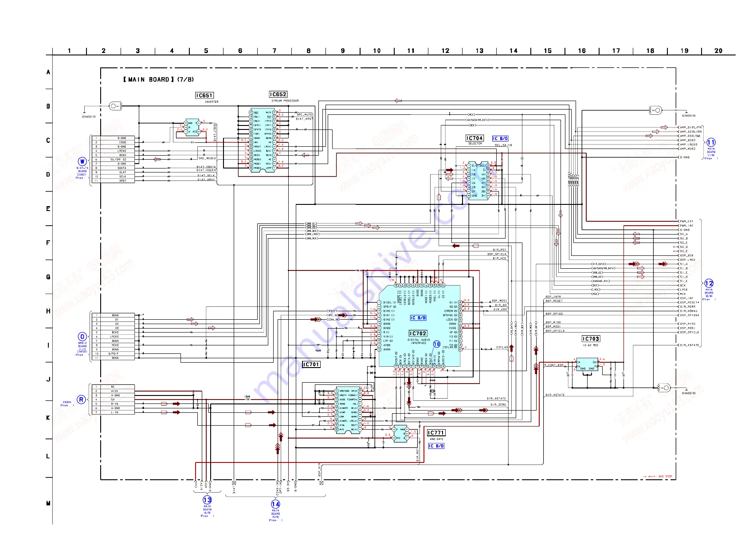Viewport: 745px width, 560px height.
Task: Click the PWR_EXT signal label
Action: tap(686, 221)
